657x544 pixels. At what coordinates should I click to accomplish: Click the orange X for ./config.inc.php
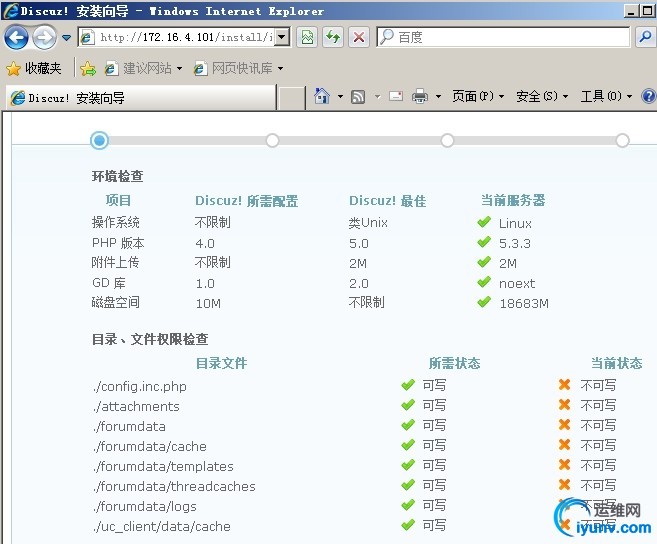pyautogui.click(x=564, y=384)
